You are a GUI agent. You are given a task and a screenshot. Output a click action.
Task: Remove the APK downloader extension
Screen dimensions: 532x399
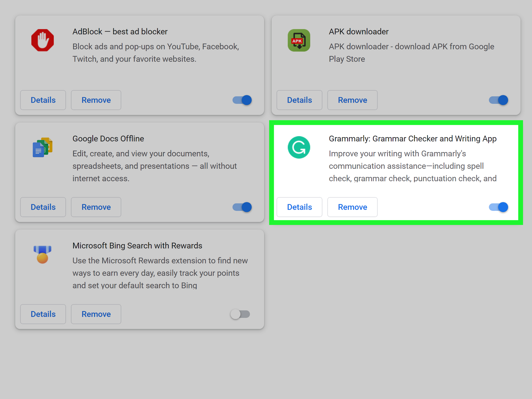point(352,100)
